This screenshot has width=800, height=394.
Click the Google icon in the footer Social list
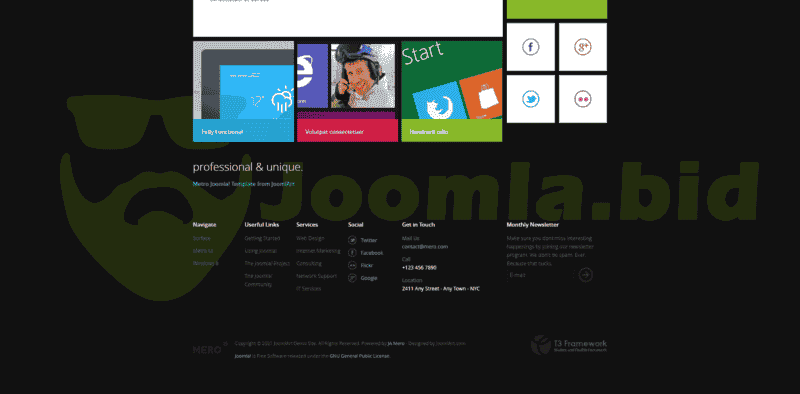[x=352, y=278]
